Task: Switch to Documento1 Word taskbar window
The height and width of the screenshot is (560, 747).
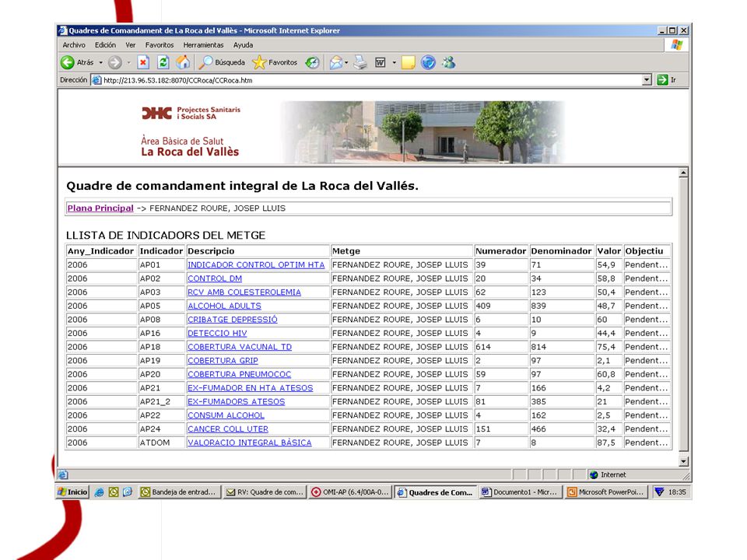Action: 520,492
